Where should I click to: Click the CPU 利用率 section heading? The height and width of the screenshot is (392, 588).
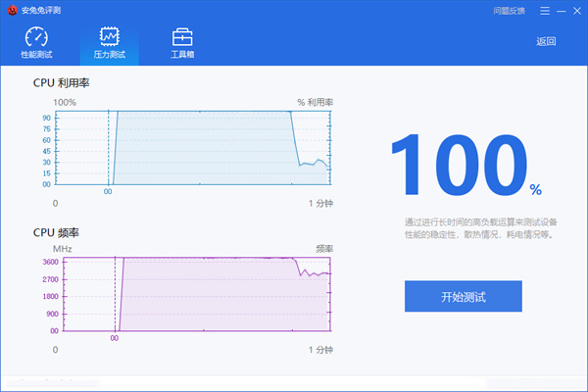click(62, 82)
